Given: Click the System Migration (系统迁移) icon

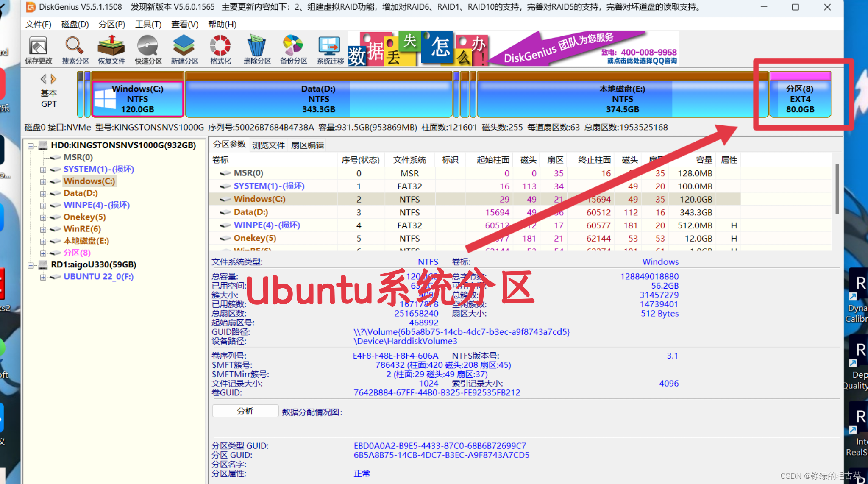Looking at the screenshot, I should click(x=330, y=49).
